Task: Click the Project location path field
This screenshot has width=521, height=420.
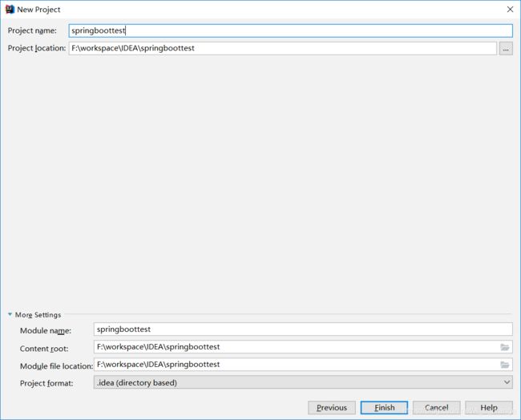Action: pyautogui.click(x=282, y=48)
